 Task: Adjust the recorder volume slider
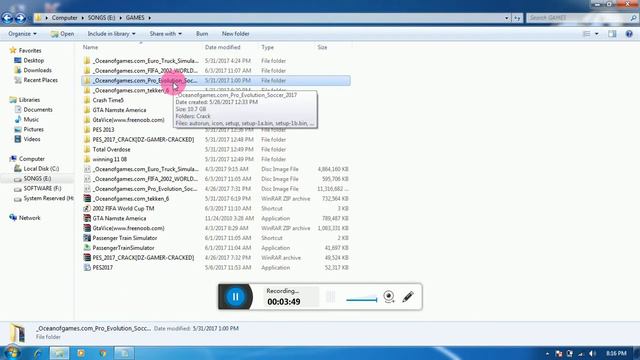tap(362, 300)
